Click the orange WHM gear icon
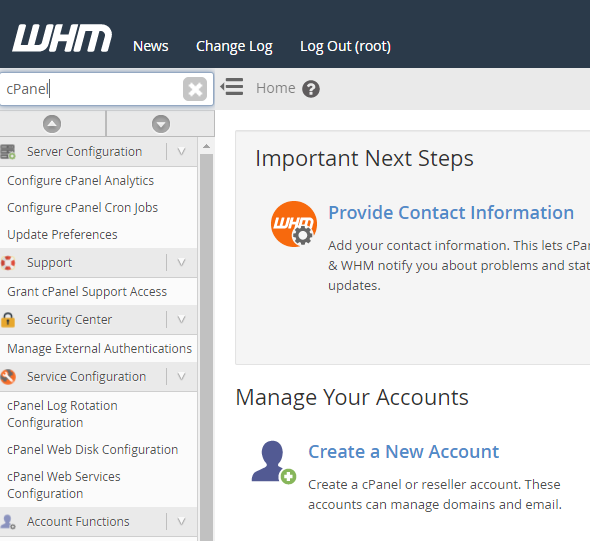Screen dimensions: 590x541 294,224
